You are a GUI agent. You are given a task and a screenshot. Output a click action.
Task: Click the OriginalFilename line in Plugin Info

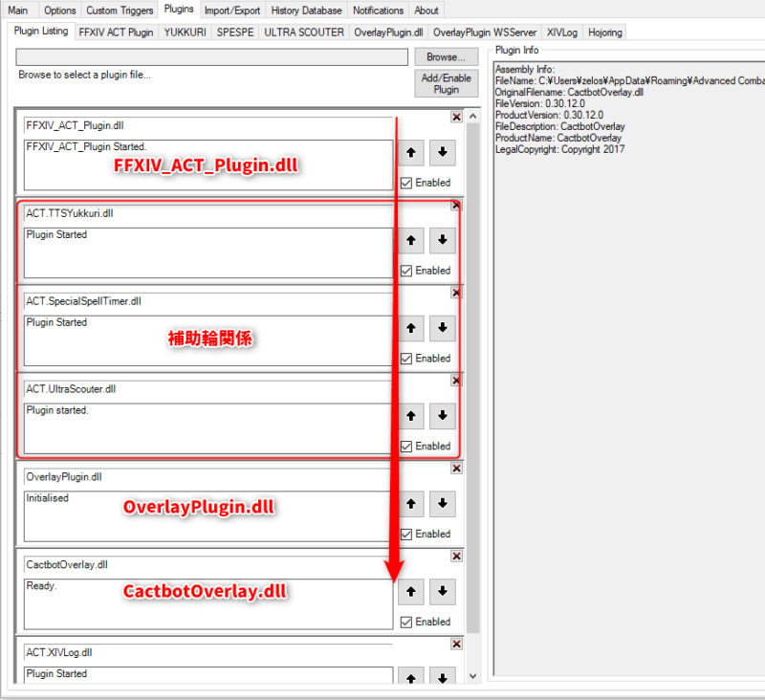(x=569, y=92)
